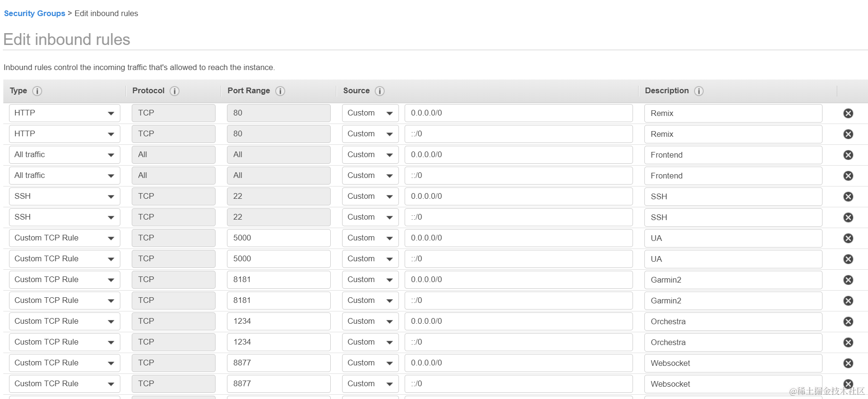Edit SSH description of SSH ::/0 rule
Viewport: 868px width, 399px height.
pos(733,217)
